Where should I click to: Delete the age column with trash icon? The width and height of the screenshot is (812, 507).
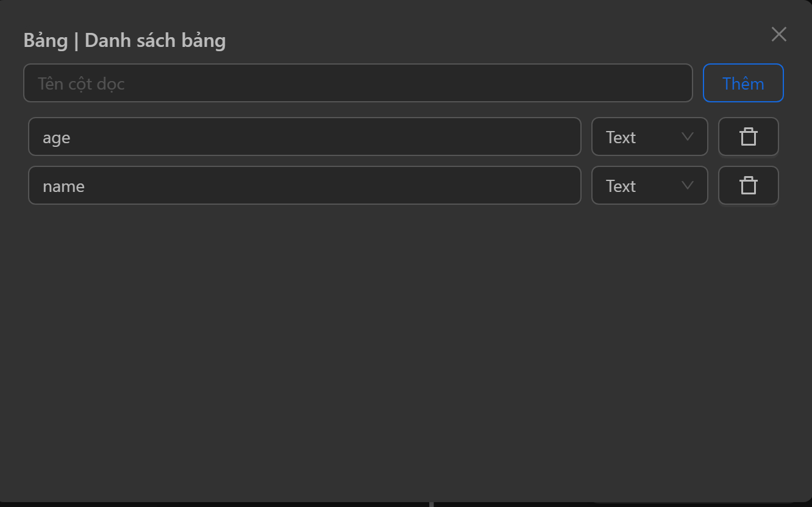[748, 137]
